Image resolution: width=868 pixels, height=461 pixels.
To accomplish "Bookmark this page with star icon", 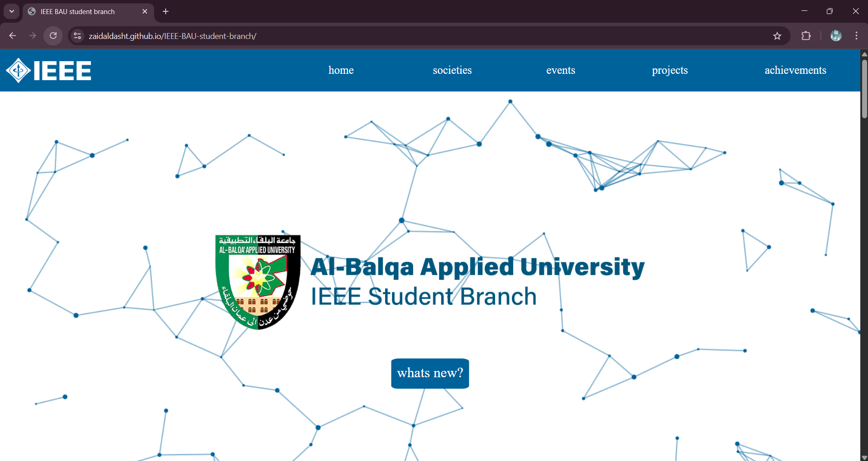I will (x=777, y=36).
